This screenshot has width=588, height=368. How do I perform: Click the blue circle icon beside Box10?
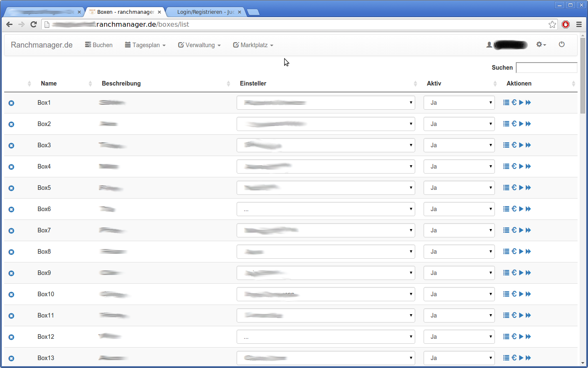[x=11, y=295]
